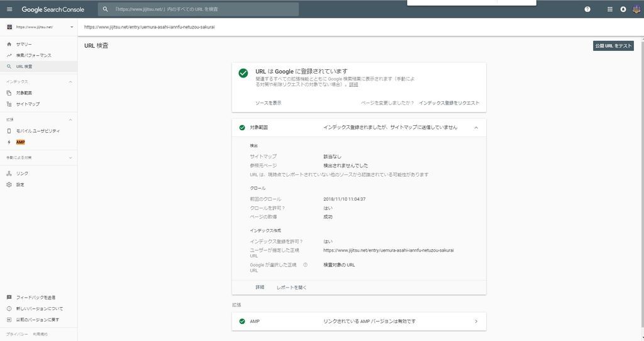Click インデックス登録をリクエスト

pos(449,103)
